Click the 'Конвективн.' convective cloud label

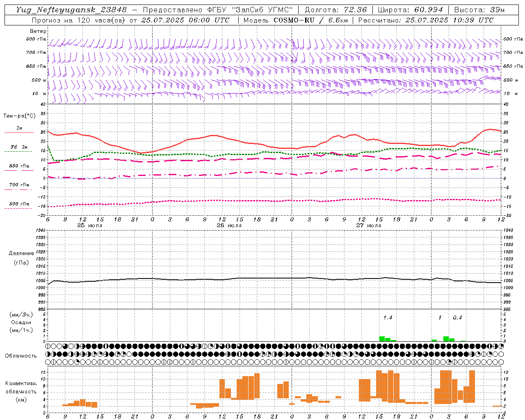21,383
